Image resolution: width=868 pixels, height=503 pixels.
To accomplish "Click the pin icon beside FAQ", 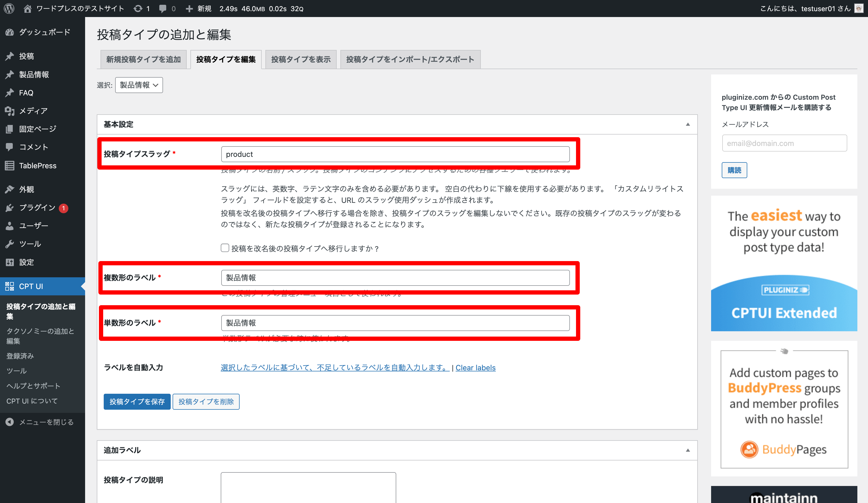I will pyautogui.click(x=10, y=93).
